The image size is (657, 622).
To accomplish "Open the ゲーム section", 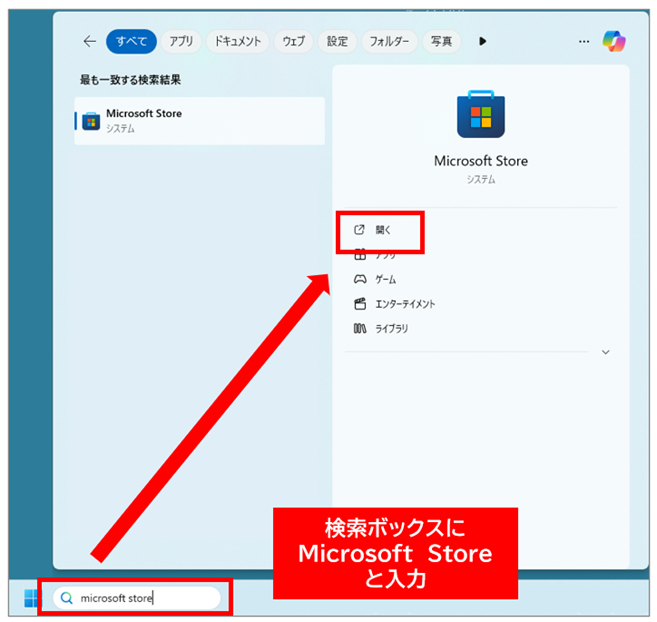I will [385, 279].
